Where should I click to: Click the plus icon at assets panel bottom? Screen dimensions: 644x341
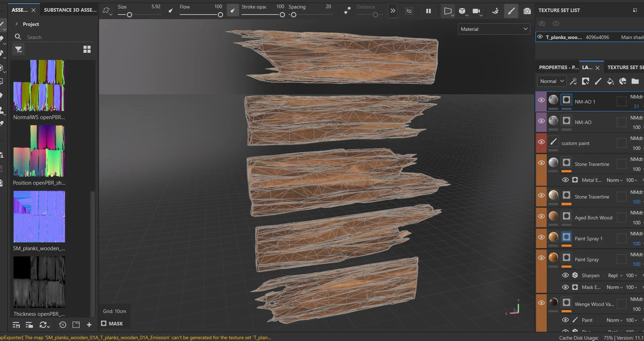89,324
